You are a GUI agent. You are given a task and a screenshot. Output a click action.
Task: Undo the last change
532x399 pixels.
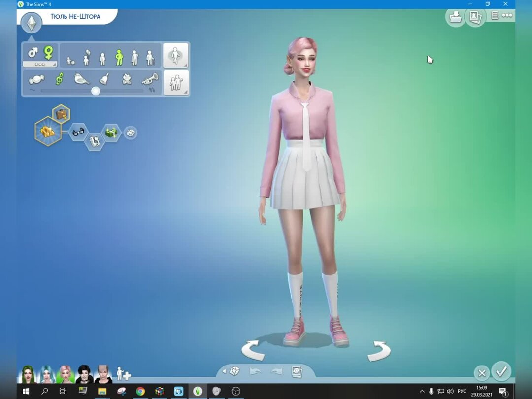coord(255,372)
